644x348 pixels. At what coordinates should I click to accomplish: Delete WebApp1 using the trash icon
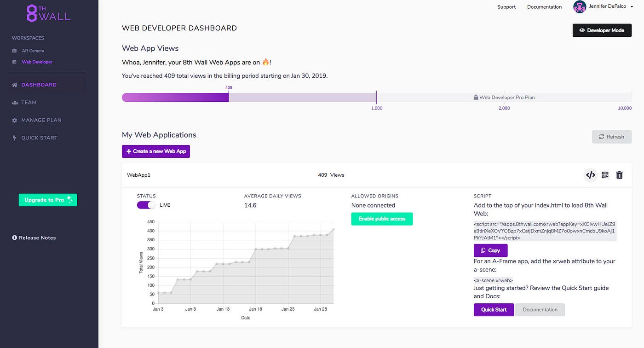tap(619, 175)
